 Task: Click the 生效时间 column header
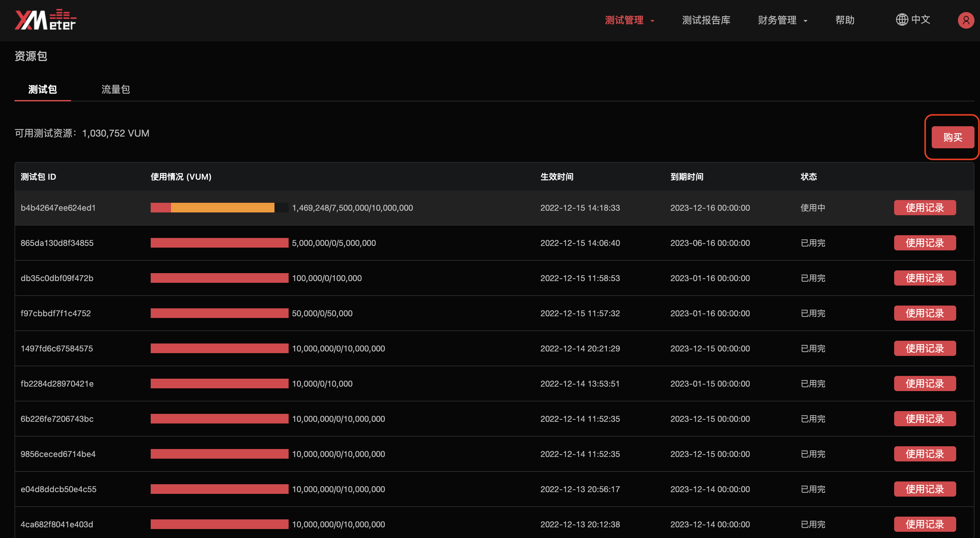pos(557,177)
